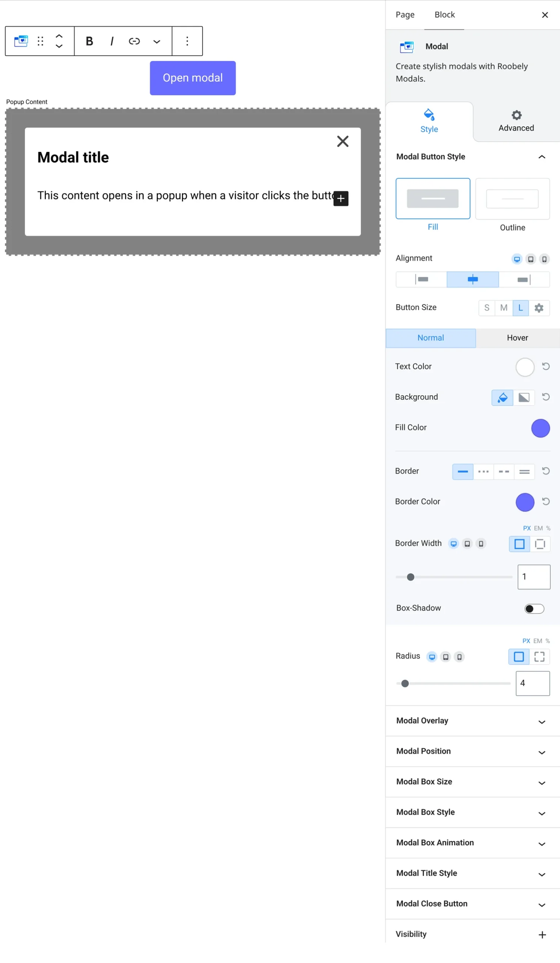560x963 pixels.
Task: Open the Fill Color swatch picker
Action: [540, 428]
